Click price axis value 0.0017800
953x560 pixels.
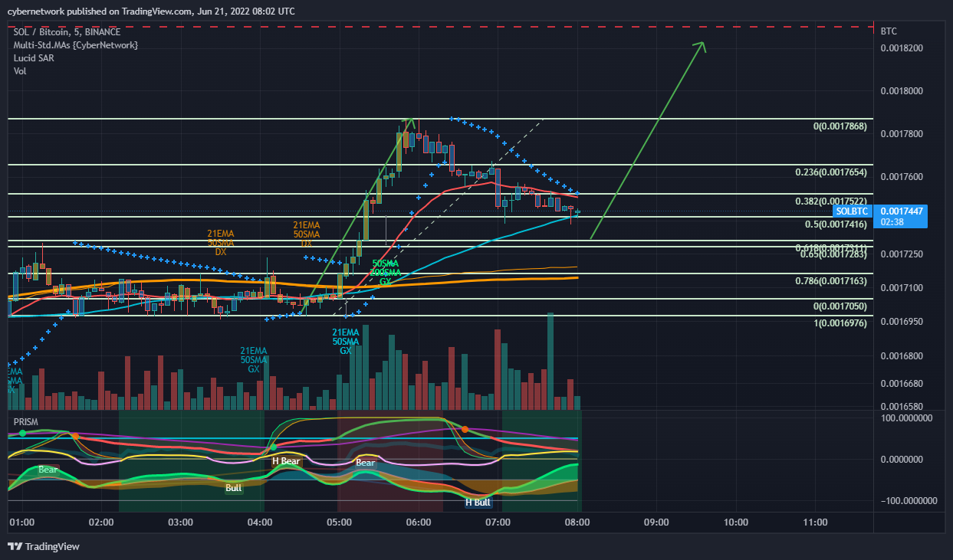click(x=902, y=134)
